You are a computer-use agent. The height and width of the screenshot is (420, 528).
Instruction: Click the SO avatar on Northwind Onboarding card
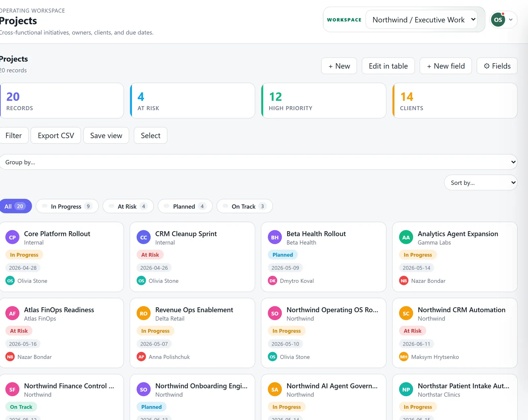[144, 390]
